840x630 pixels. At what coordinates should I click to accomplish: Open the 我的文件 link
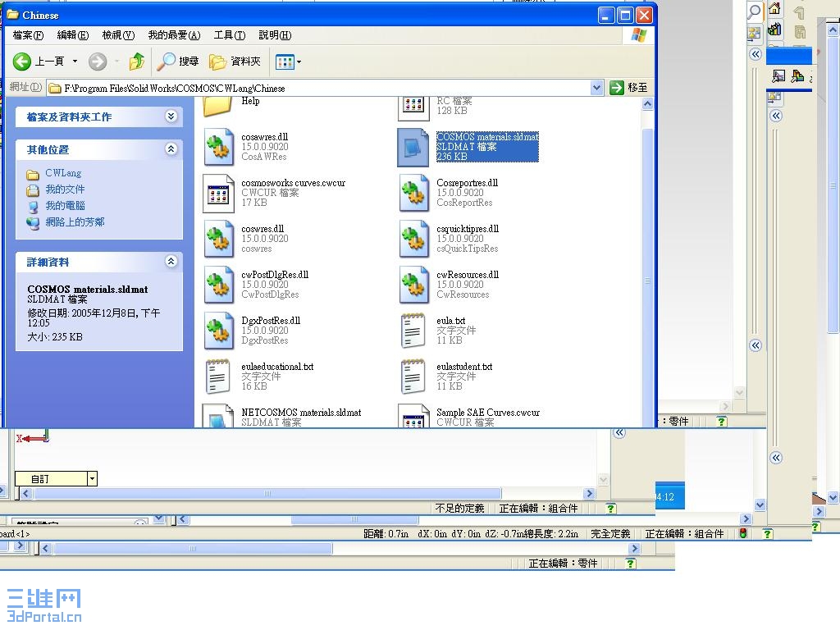click(65, 189)
